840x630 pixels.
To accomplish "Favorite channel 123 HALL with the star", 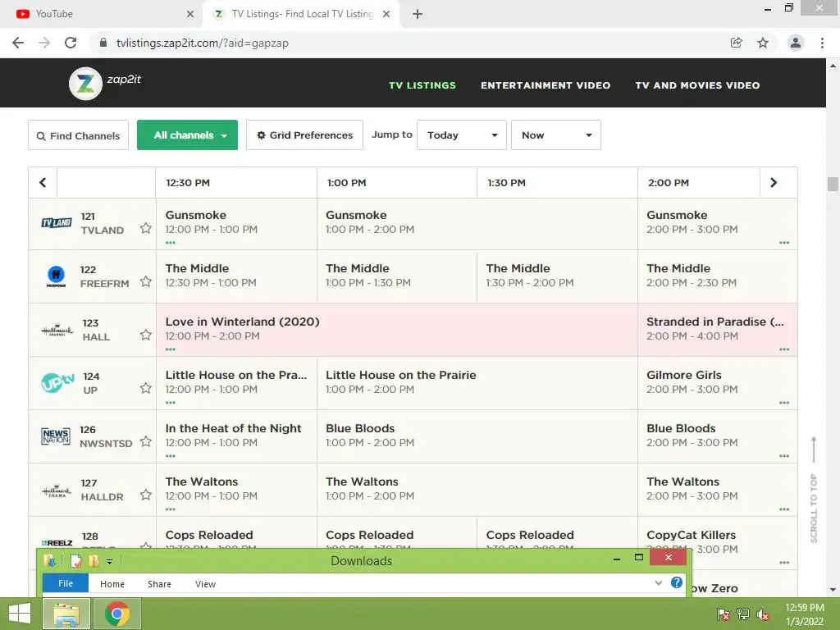I will [x=146, y=335].
